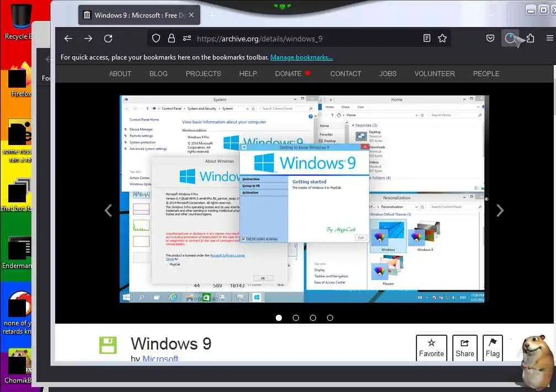Click the Share button
The height and width of the screenshot is (392, 556).
tap(465, 348)
